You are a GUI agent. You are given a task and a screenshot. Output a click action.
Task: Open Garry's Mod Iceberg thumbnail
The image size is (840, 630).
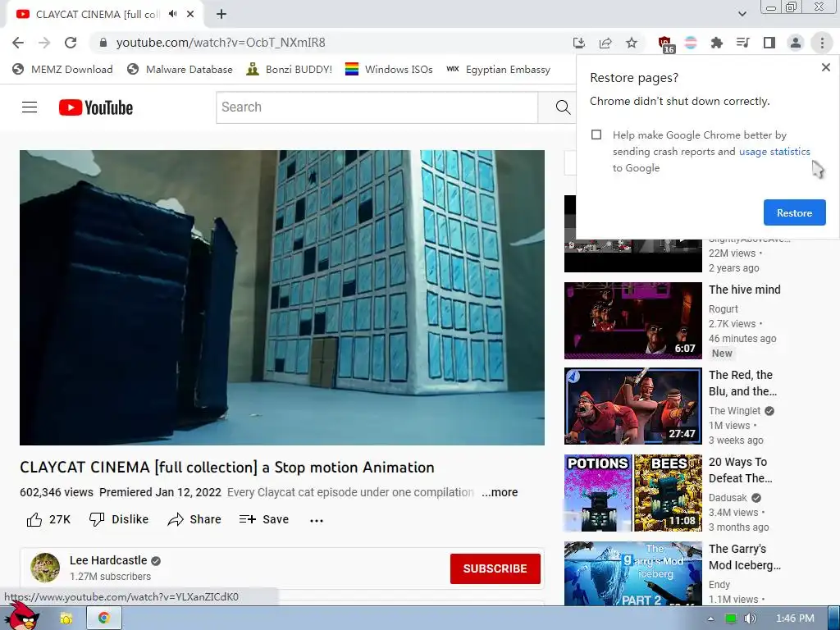pos(632,573)
